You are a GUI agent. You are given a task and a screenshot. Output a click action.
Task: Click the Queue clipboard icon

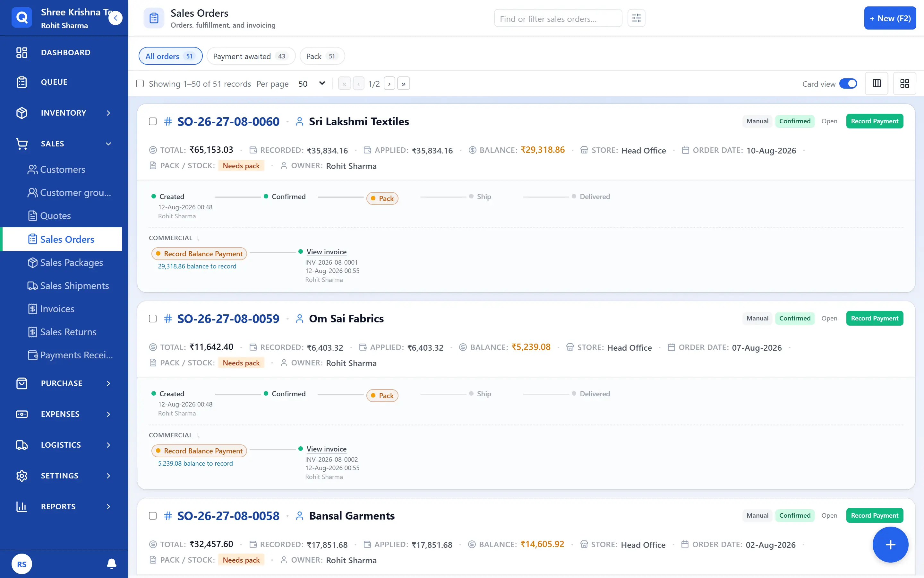click(x=22, y=82)
